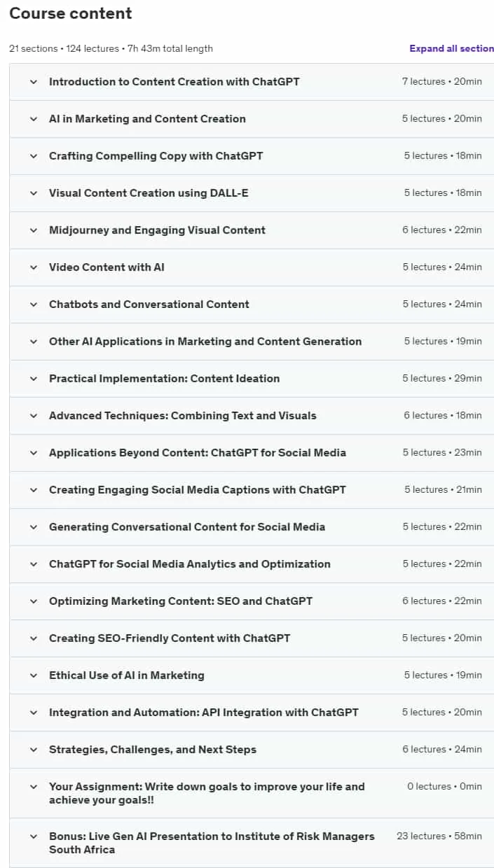Screen dimensions: 494x868
Task: Open Other AI Applications in Marketing section title
Action: (x=205, y=342)
